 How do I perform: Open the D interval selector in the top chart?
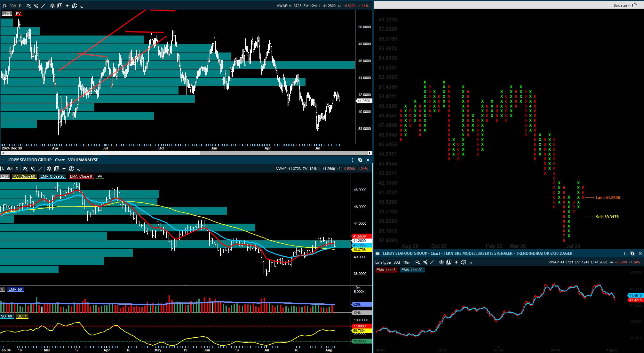click(20, 6)
